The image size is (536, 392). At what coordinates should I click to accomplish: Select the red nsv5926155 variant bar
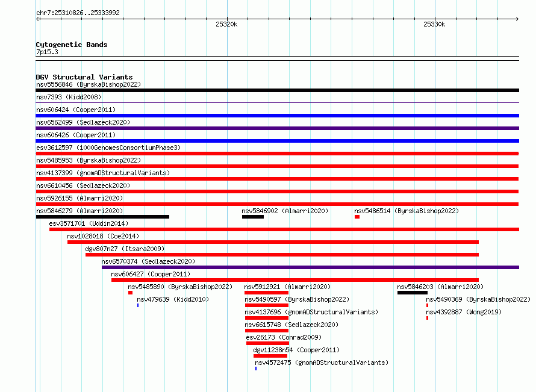point(277,204)
